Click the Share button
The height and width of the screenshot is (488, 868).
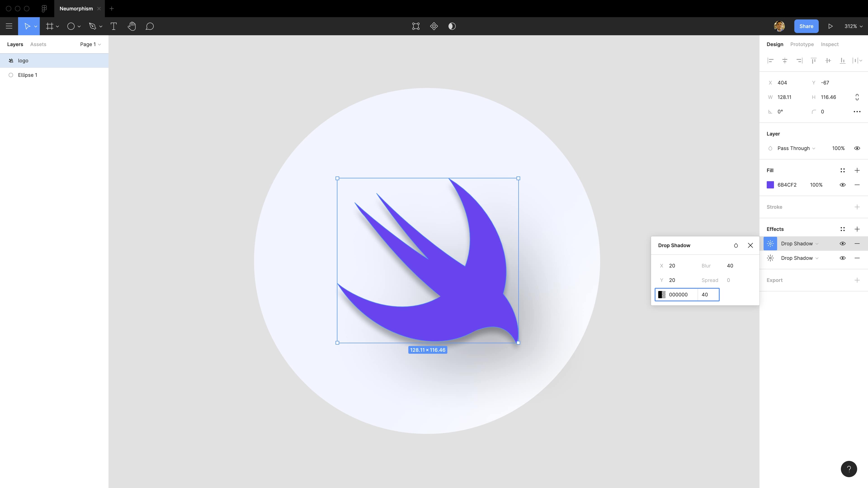(806, 26)
